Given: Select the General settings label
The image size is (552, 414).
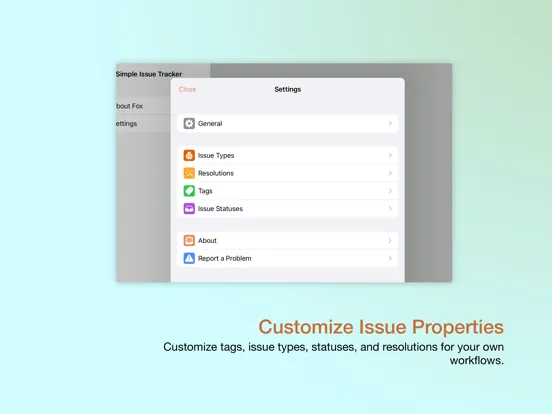Looking at the screenshot, I should 210,124.
